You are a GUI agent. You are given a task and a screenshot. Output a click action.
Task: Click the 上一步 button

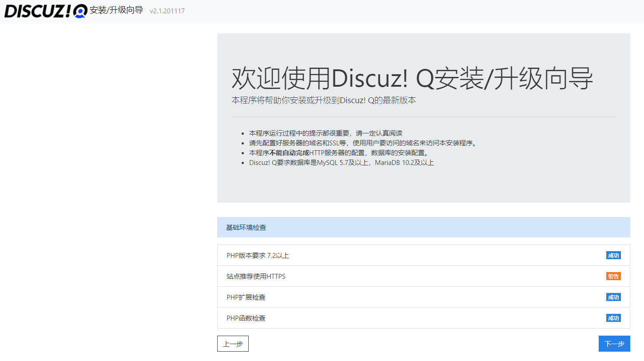point(233,344)
